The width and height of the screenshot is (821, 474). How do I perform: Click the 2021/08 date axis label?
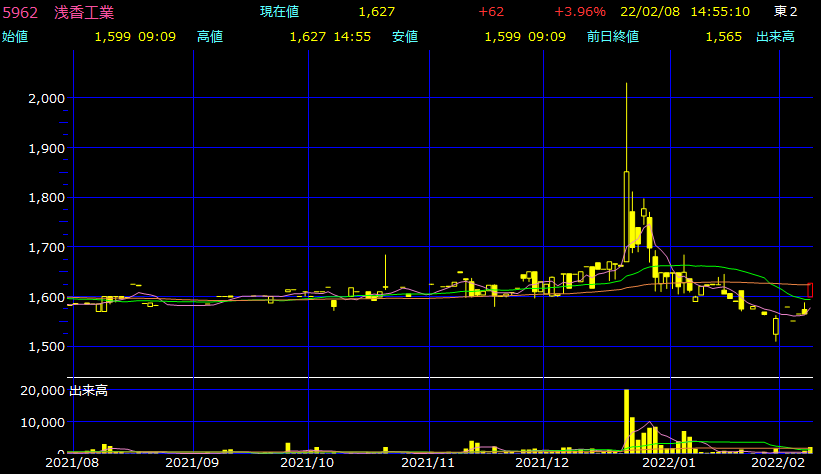click(72, 464)
